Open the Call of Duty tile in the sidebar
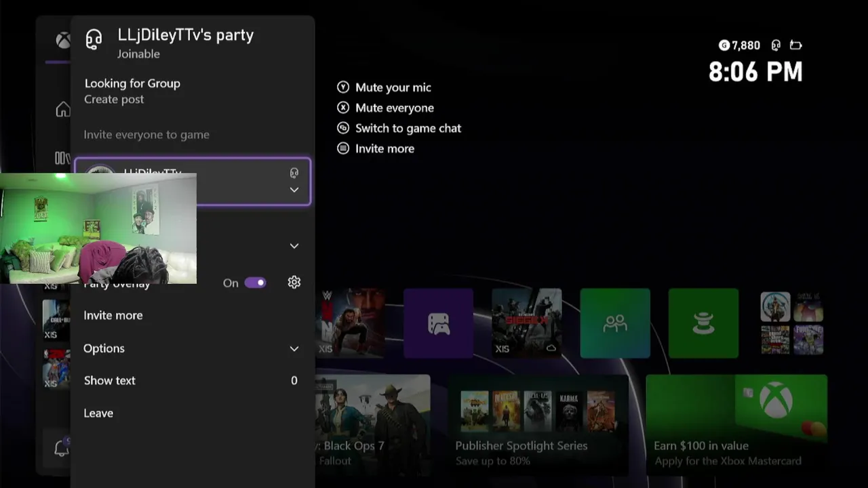868x488 pixels. click(x=56, y=319)
